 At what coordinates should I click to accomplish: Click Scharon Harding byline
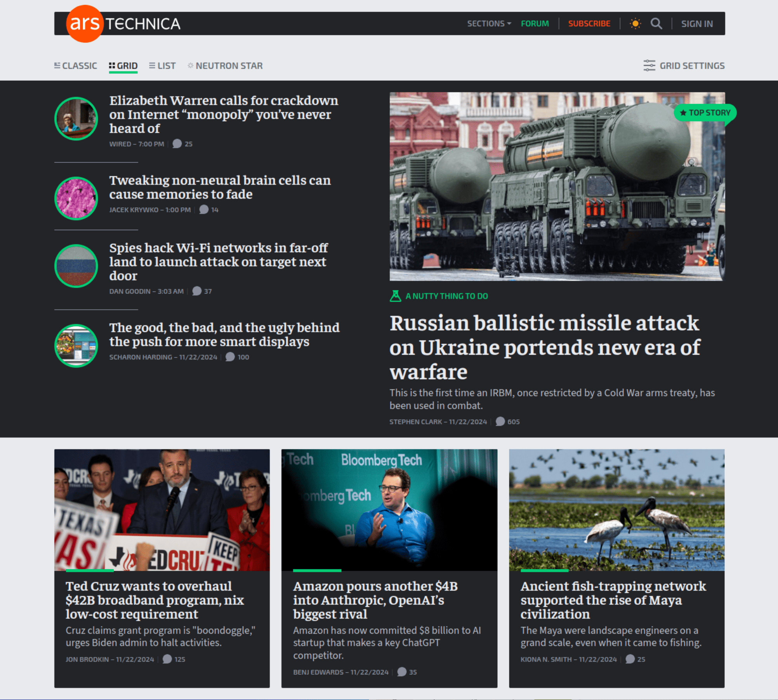click(x=141, y=357)
